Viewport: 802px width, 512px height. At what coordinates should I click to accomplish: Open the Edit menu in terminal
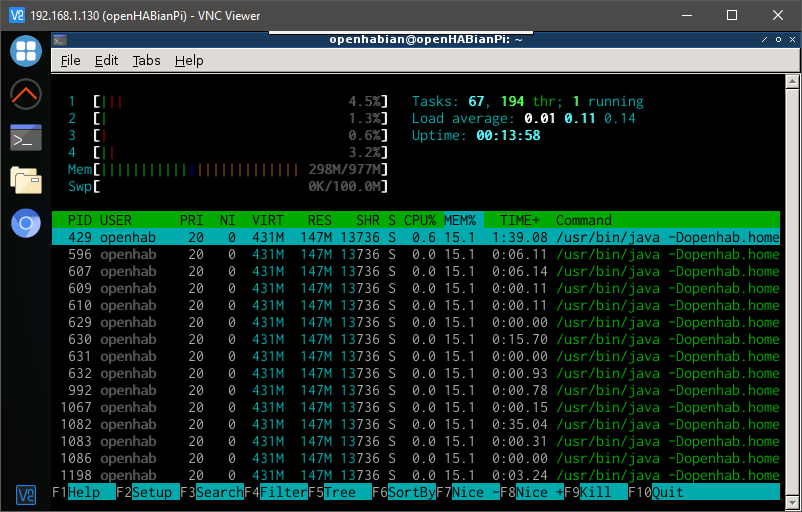point(106,60)
